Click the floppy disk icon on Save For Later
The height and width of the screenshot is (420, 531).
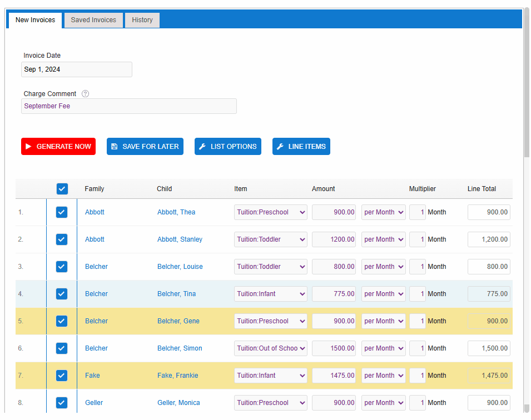pos(115,147)
